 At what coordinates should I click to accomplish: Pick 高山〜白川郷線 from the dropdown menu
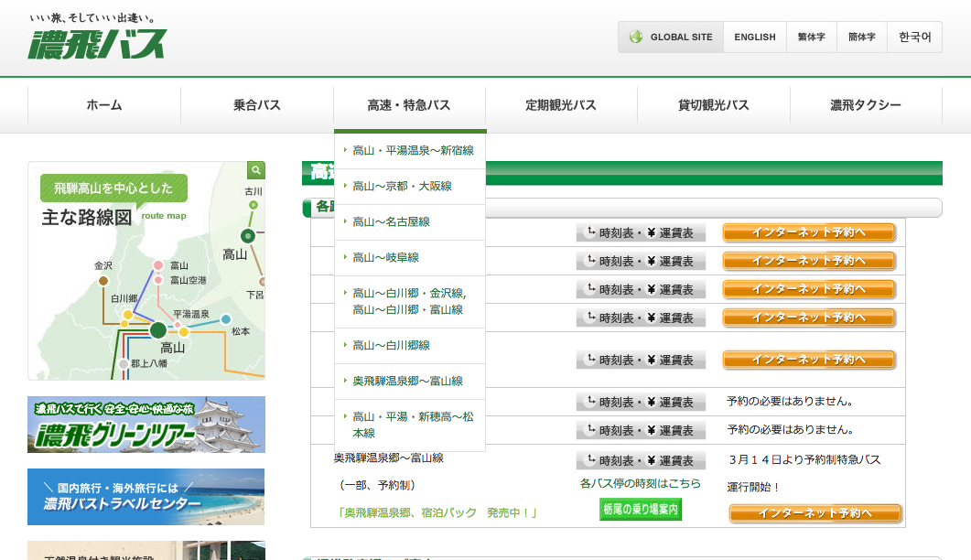410,346
